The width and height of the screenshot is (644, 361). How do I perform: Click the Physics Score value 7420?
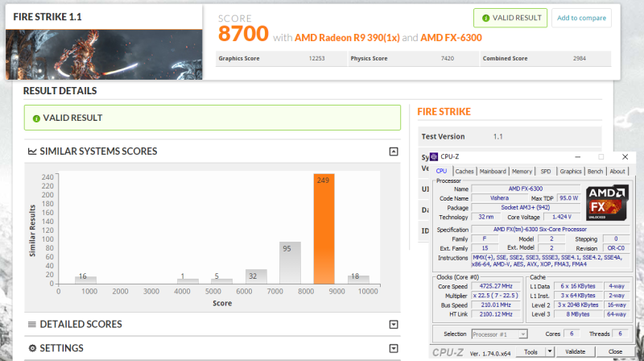pyautogui.click(x=448, y=58)
